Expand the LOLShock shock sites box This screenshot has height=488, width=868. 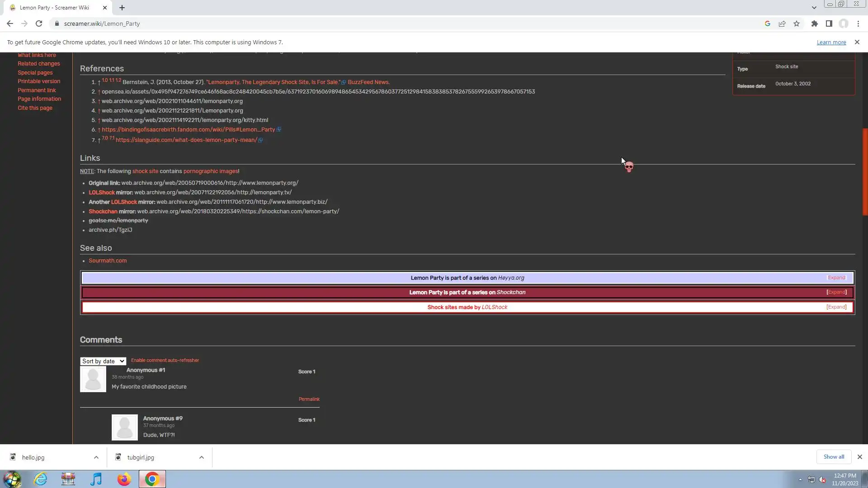pos(836,307)
